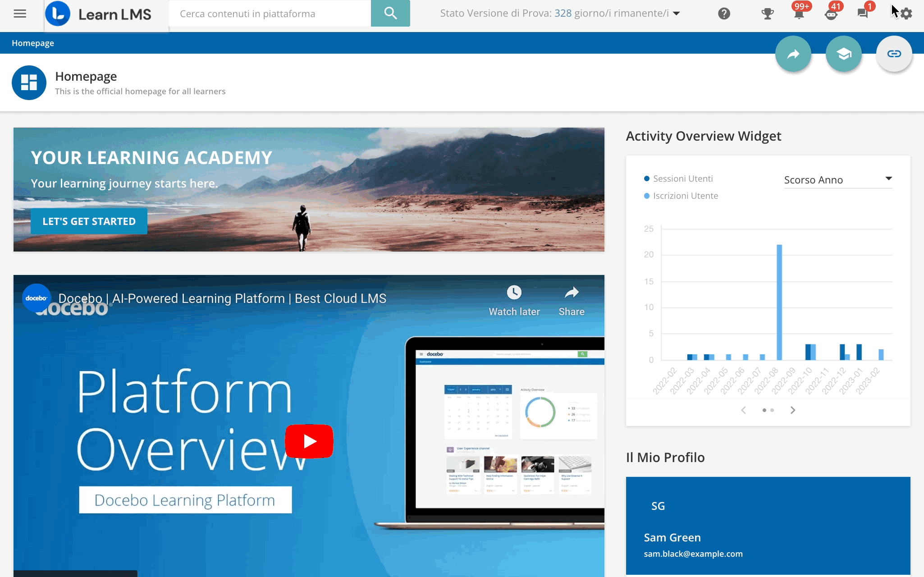Go to previous chart page arrow
924x577 pixels.
744,410
